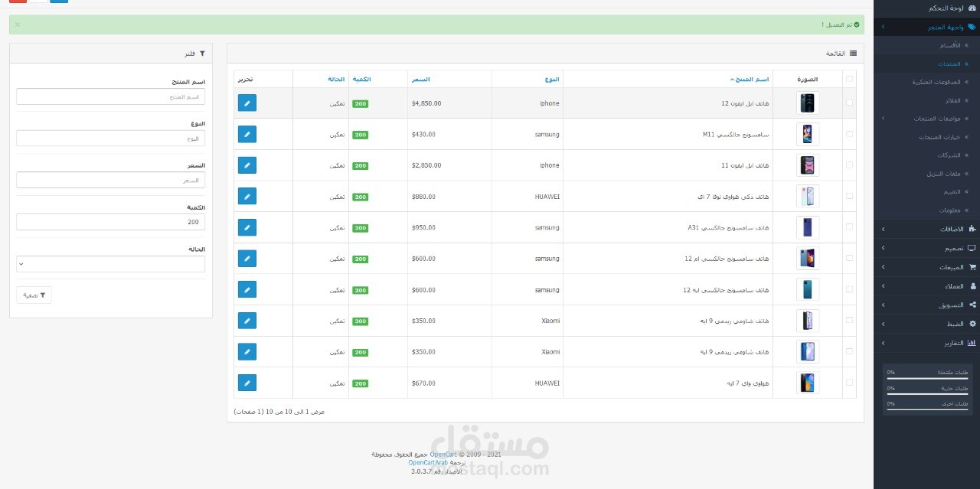Open the الضبط gear icon
Screen dimensions: 980x489
[x=972, y=324]
